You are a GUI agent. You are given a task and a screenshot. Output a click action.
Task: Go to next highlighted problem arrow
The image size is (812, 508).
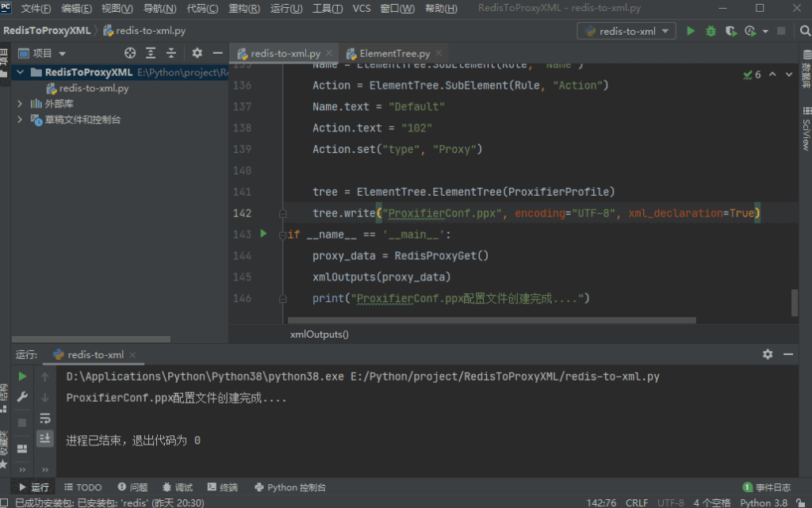789,74
